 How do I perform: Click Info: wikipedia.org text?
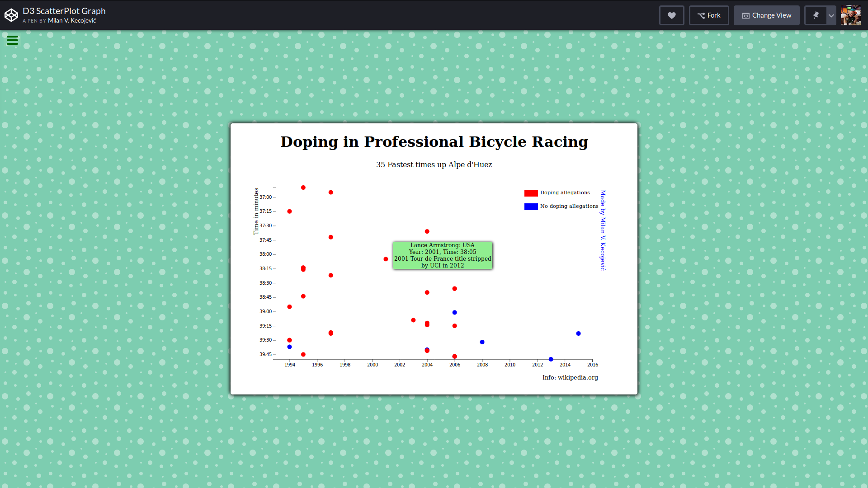click(x=570, y=377)
